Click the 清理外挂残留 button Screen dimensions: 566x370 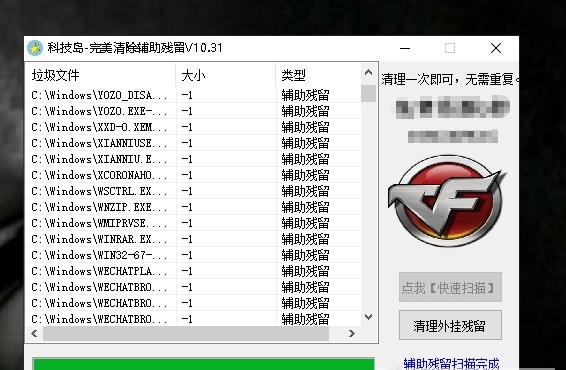450,326
